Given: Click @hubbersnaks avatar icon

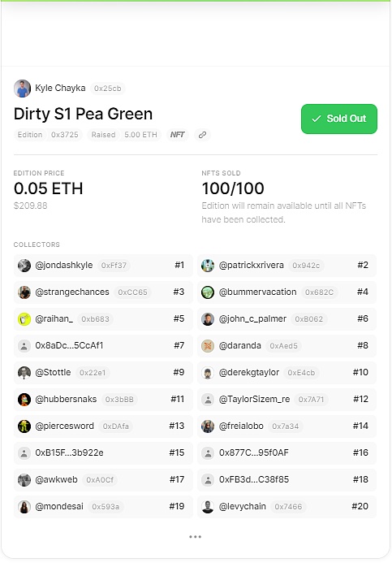Looking at the screenshot, I should 24,399.
